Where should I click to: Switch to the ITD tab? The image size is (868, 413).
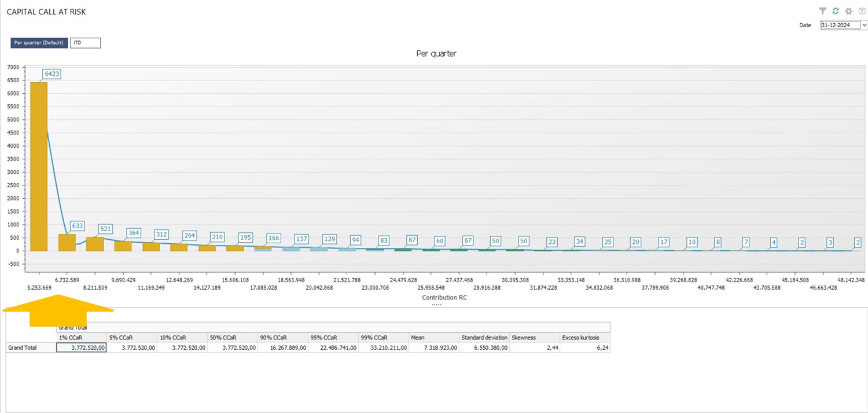point(85,43)
